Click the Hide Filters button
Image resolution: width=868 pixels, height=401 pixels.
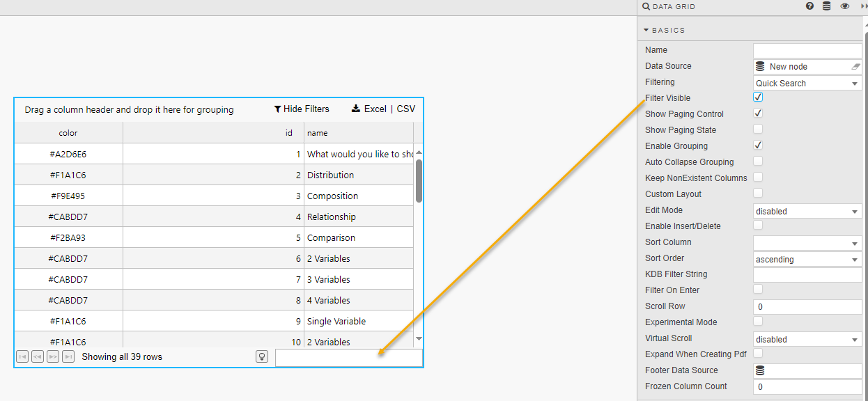click(302, 109)
